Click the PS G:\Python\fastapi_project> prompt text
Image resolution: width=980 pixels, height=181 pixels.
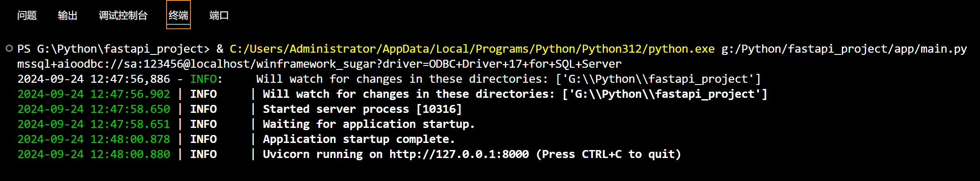[x=113, y=49]
